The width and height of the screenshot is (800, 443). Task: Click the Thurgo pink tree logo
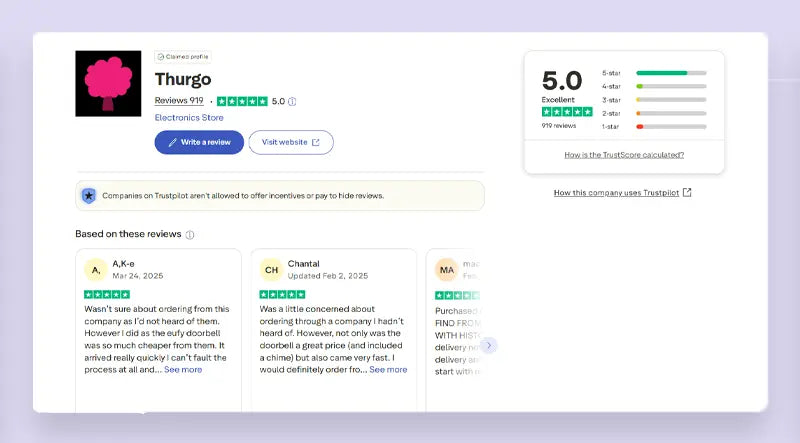coord(108,83)
